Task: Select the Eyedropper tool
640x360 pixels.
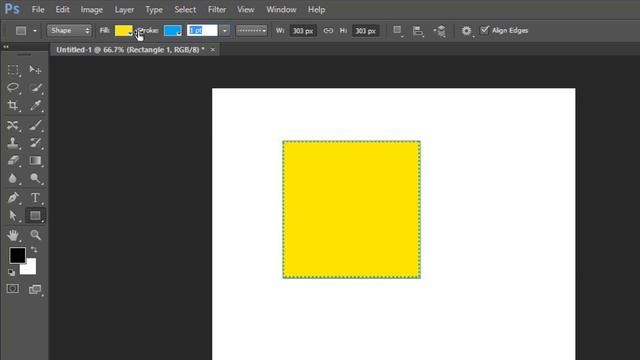Action: [x=36, y=105]
